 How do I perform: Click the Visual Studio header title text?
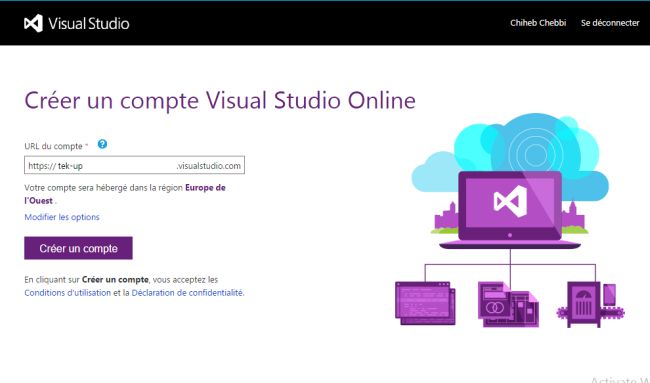[x=89, y=24]
